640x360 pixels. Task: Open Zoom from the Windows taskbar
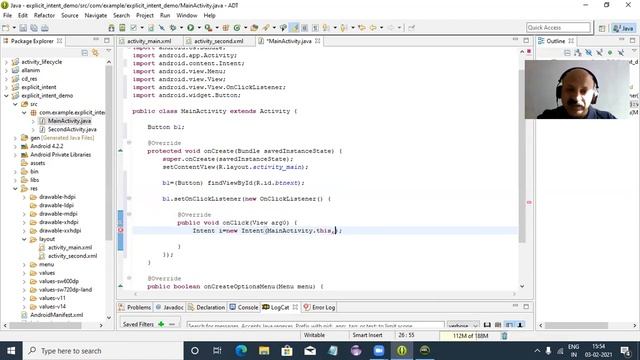378,351
